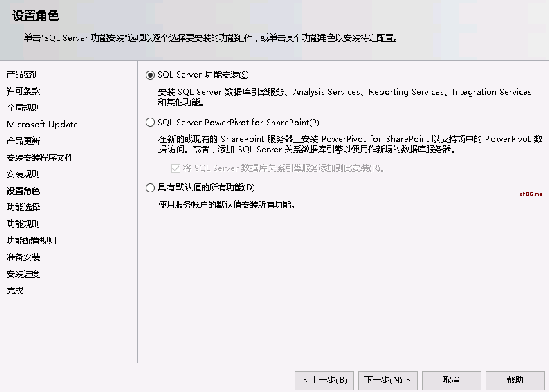Click 准备安装 in sidebar

[23, 257]
